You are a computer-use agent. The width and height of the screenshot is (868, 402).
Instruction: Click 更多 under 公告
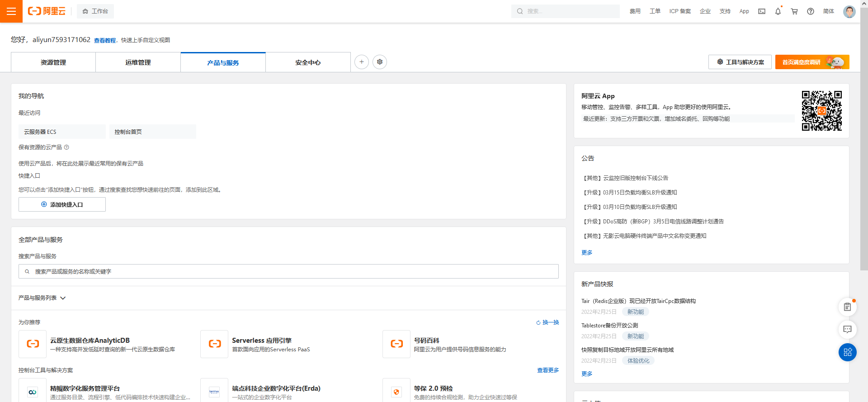587,253
